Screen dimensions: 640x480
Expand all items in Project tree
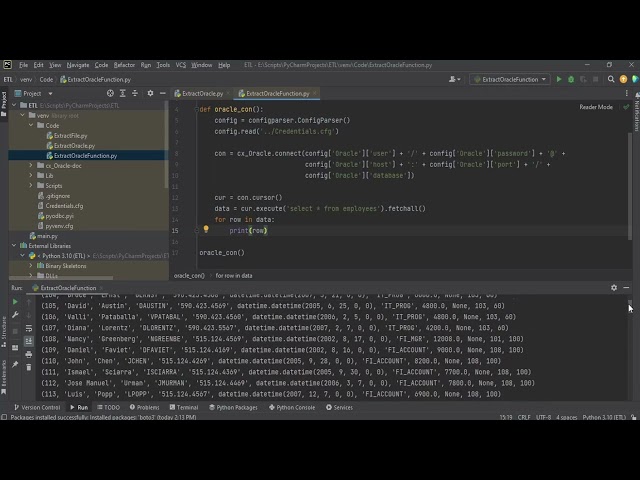(x=122, y=93)
